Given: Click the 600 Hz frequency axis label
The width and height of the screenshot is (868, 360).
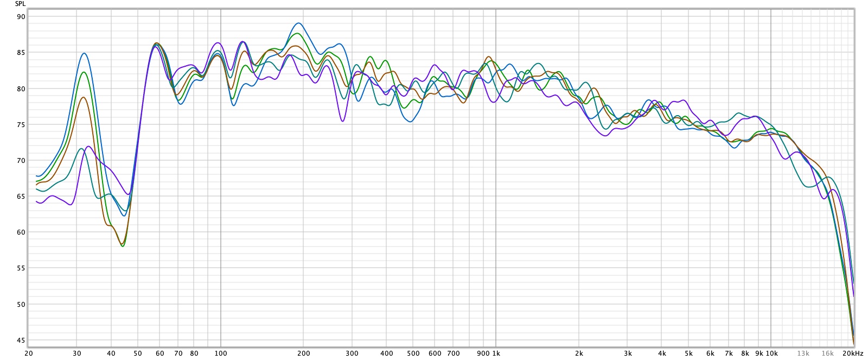Looking at the screenshot, I should 435,353.
